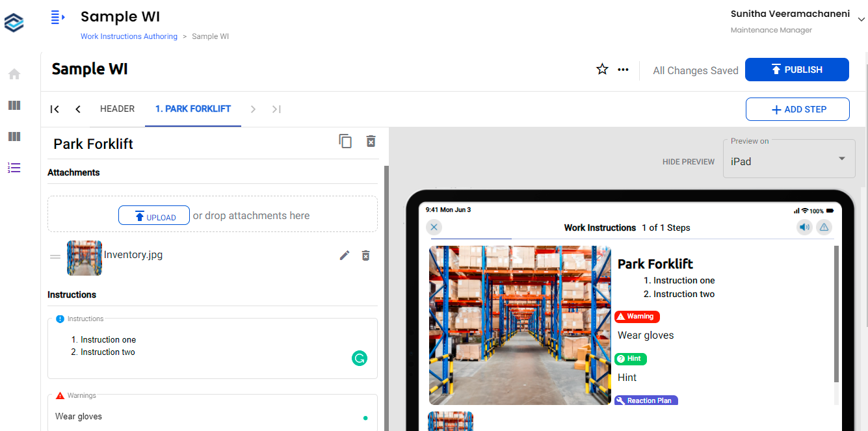Switch to the HEADER tab
This screenshot has height=431, width=868.
click(118, 109)
